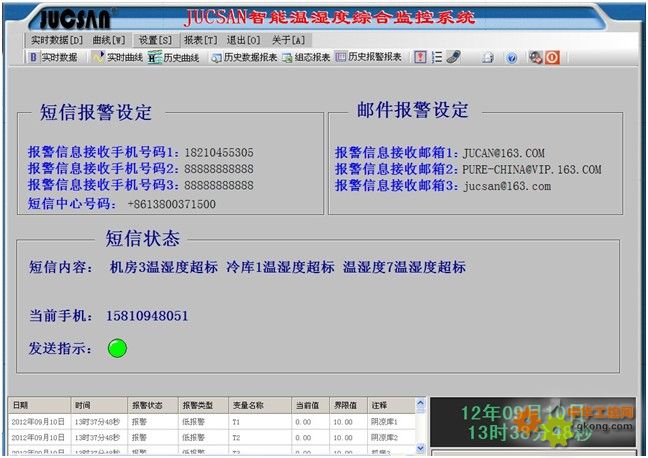The height and width of the screenshot is (458, 648).
Task: Open 历史曲线 history curve toolbar button
Action: click(173, 58)
